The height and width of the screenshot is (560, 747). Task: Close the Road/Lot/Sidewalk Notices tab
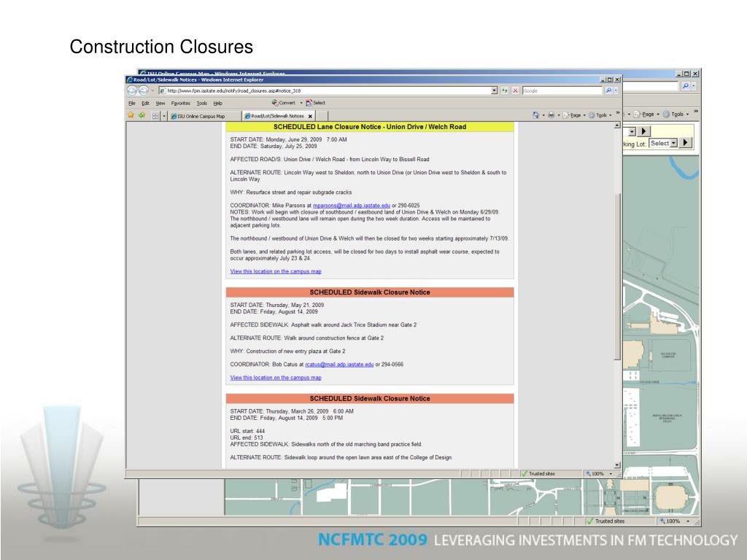point(310,116)
